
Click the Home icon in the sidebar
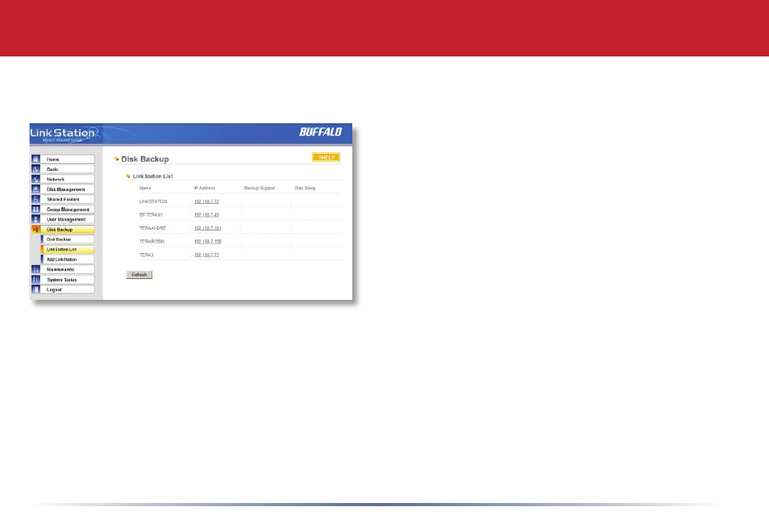coord(35,160)
